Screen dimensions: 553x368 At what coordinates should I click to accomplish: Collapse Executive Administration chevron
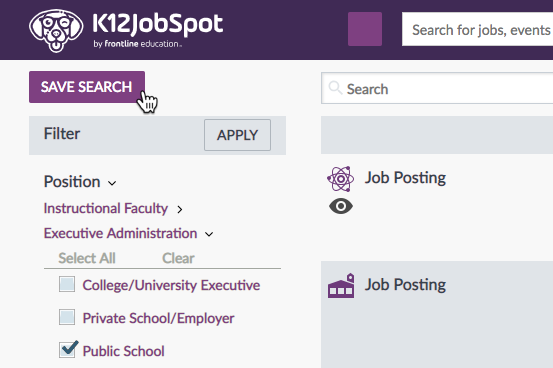point(209,234)
